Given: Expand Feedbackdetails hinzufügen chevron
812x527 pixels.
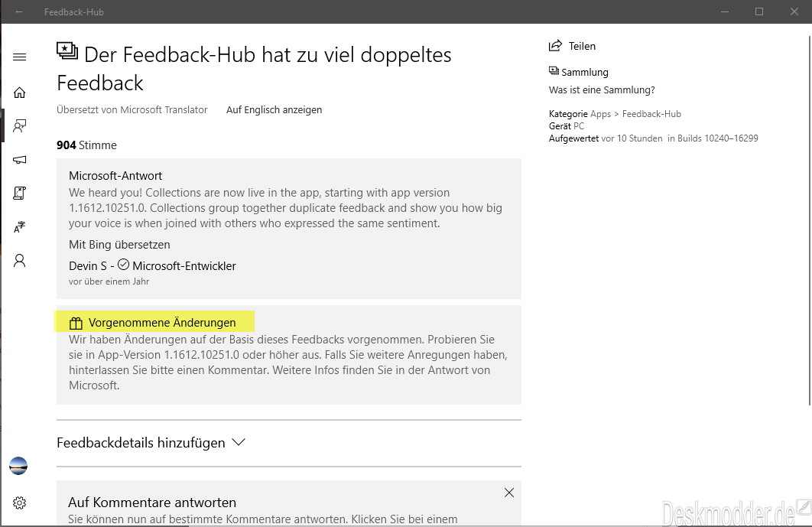Looking at the screenshot, I should click(x=239, y=442).
